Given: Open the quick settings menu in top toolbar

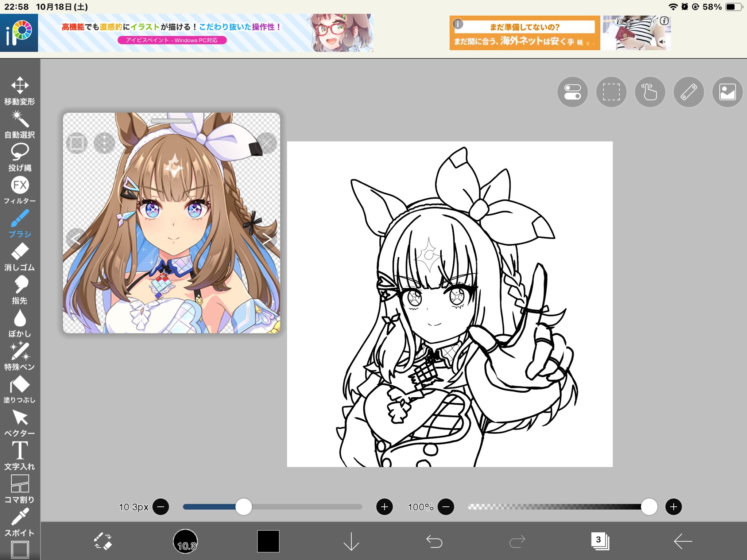Looking at the screenshot, I should [573, 92].
